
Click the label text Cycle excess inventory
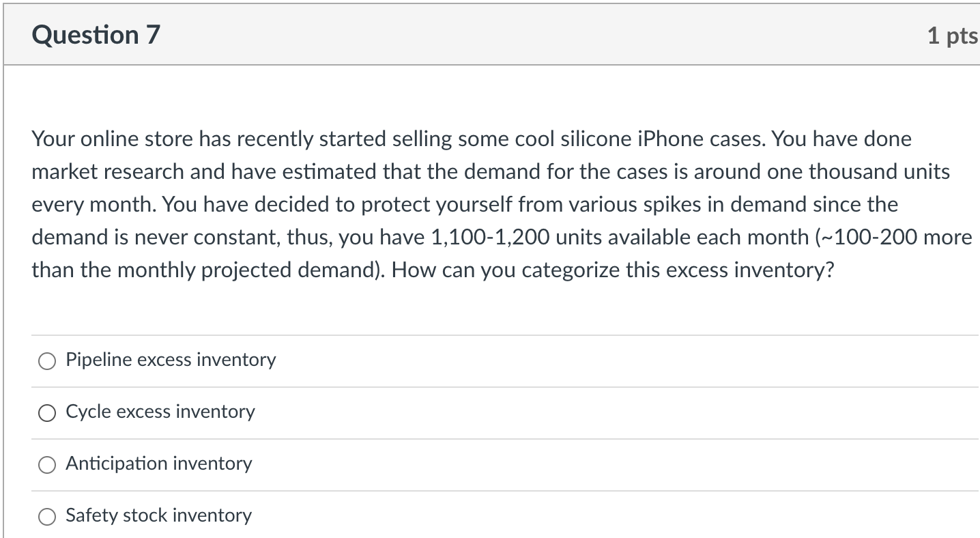click(x=160, y=412)
